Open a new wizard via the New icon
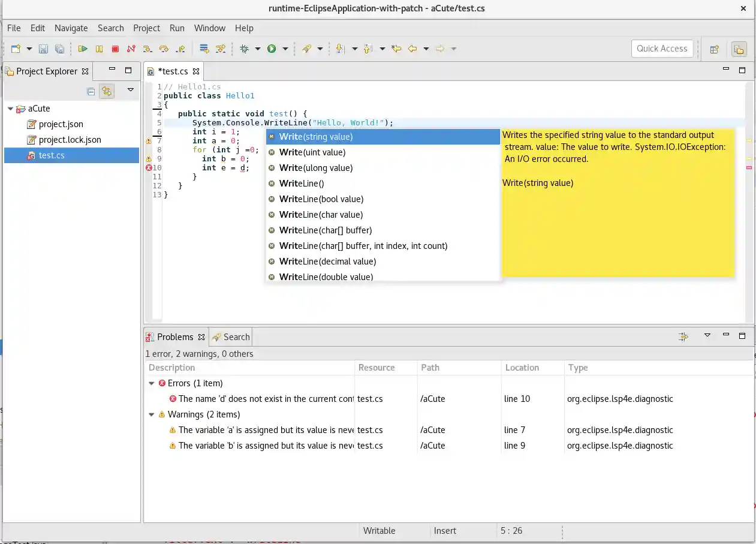 pyautogui.click(x=16, y=49)
